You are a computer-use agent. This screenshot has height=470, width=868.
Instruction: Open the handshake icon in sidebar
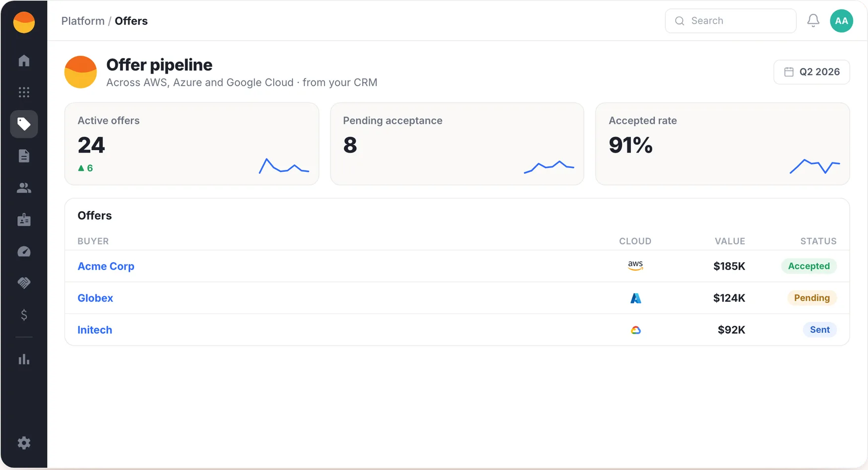[24, 283]
